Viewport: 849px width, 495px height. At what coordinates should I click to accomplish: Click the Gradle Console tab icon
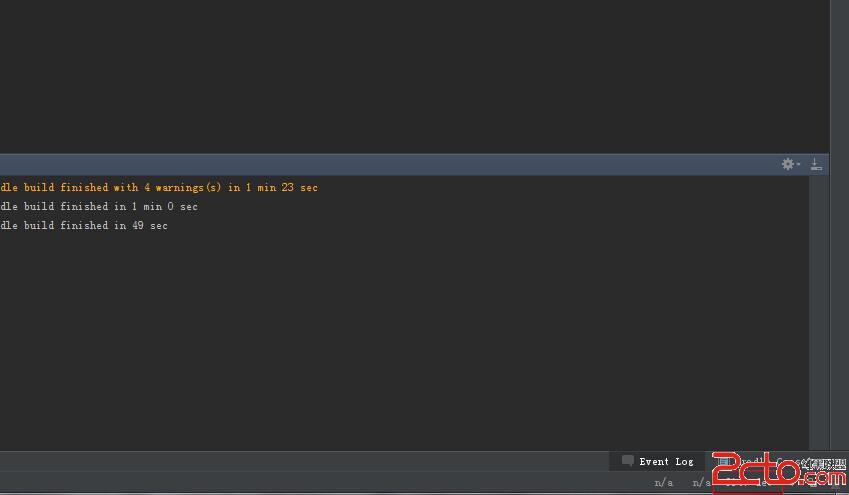coord(719,462)
